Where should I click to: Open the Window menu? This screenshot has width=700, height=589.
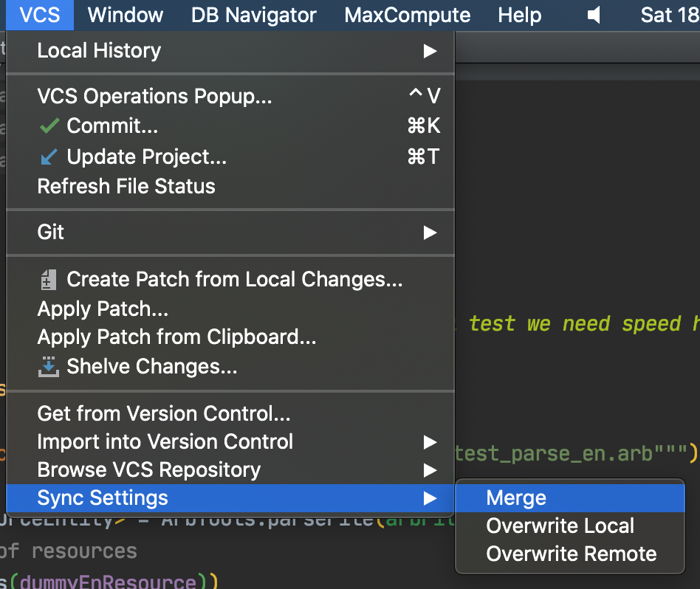(124, 14)
